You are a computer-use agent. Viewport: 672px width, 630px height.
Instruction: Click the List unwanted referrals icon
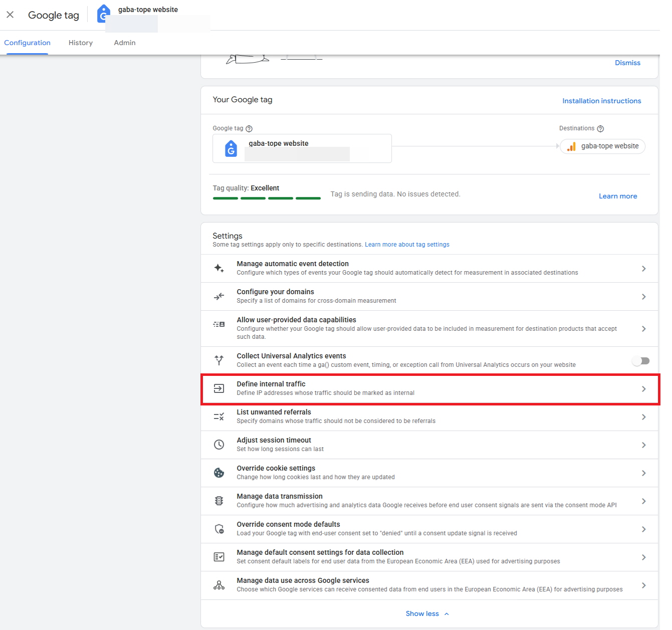click(219, 416)
